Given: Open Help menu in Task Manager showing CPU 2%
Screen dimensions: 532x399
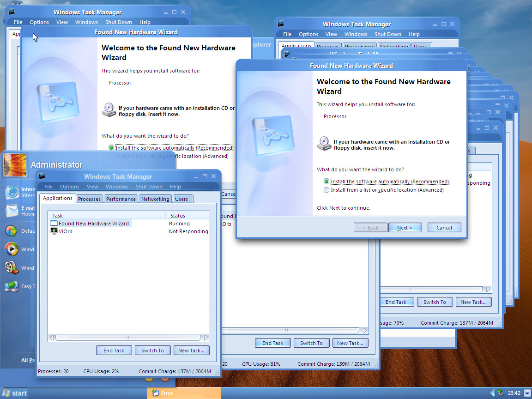Looking at the screenshot, I should click(x=175, y=187).
